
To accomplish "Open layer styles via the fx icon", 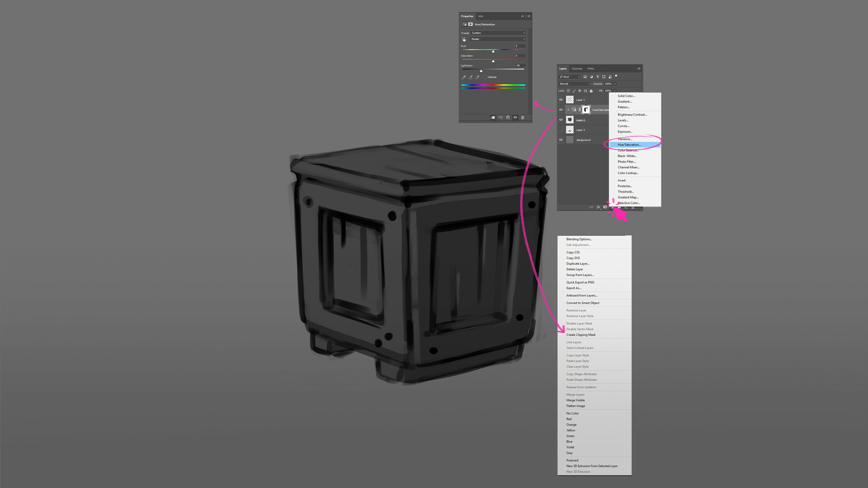I will pos(598,206).
